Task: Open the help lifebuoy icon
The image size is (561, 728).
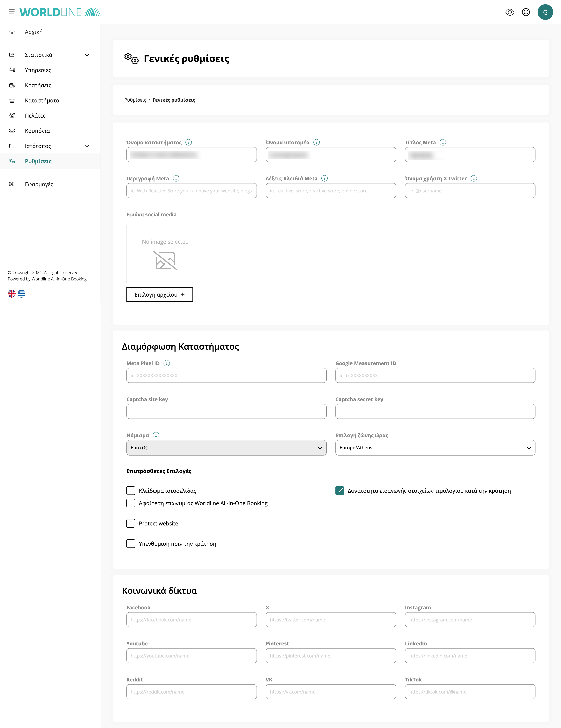Action: point(526,12)
